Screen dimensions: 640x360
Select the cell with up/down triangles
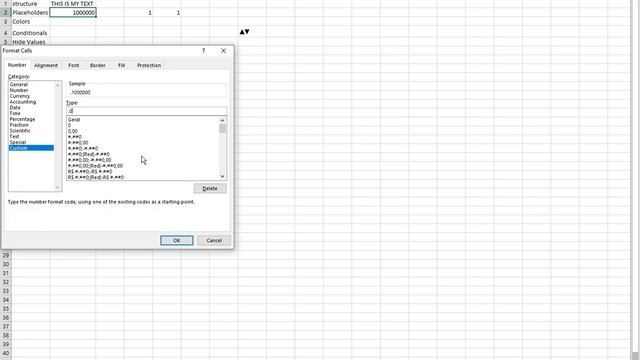click(252, 32)
